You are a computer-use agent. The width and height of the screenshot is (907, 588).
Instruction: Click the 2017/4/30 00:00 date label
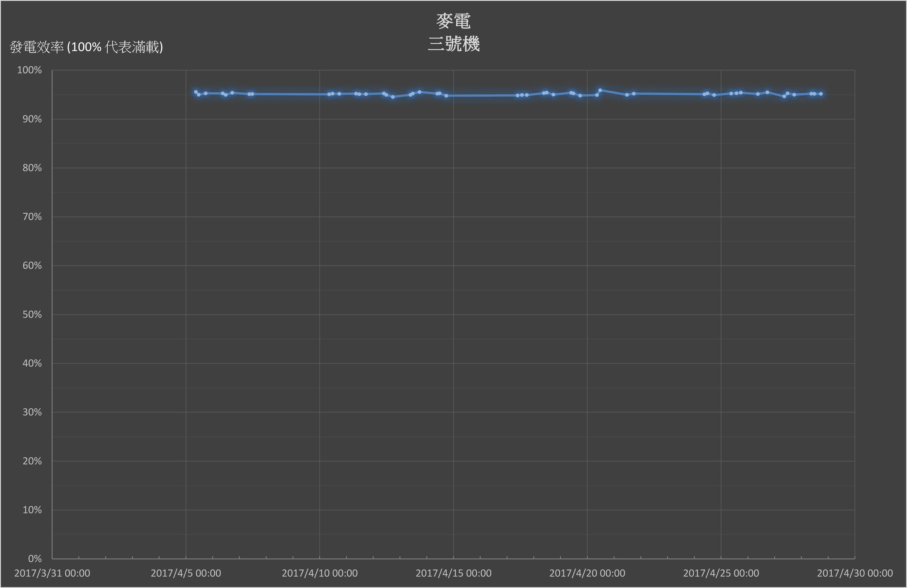855,573
